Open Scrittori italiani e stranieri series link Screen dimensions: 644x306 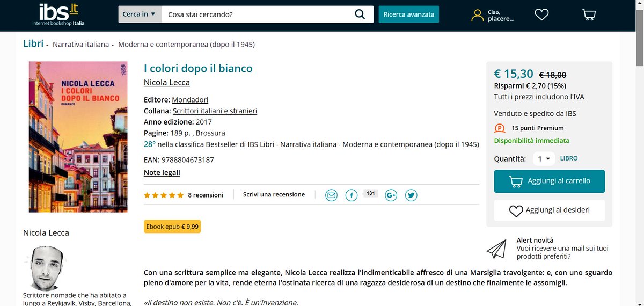[x=215, y=111]
